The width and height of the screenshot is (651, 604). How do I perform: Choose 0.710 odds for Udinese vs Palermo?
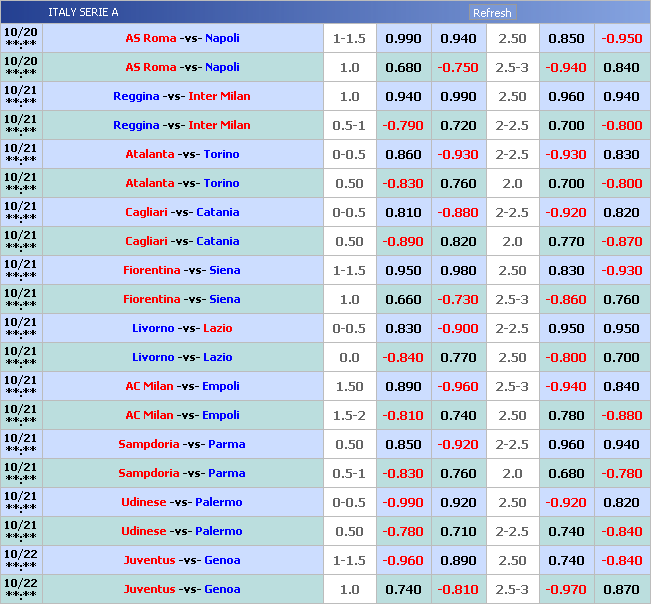click(x=458, y=531)
